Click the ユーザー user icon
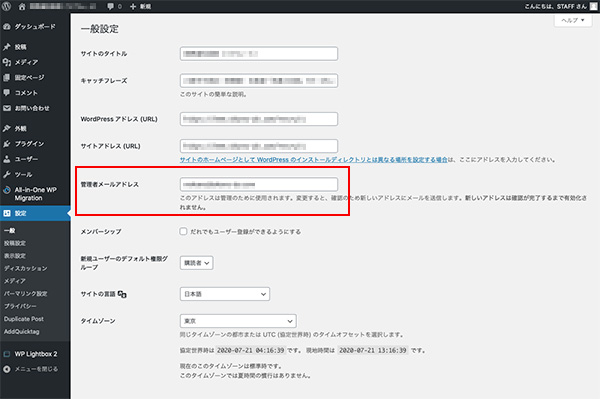 pos(7,159)
